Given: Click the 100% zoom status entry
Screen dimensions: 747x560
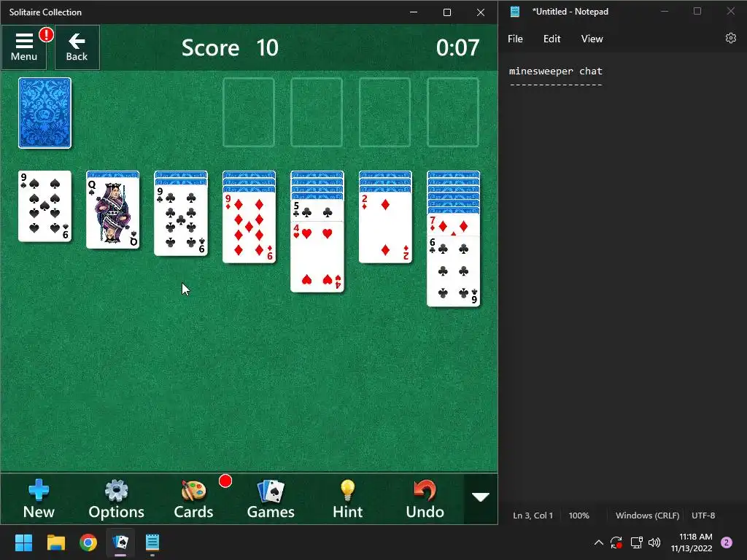Looking at the screenshot, I should click(578, 516).
